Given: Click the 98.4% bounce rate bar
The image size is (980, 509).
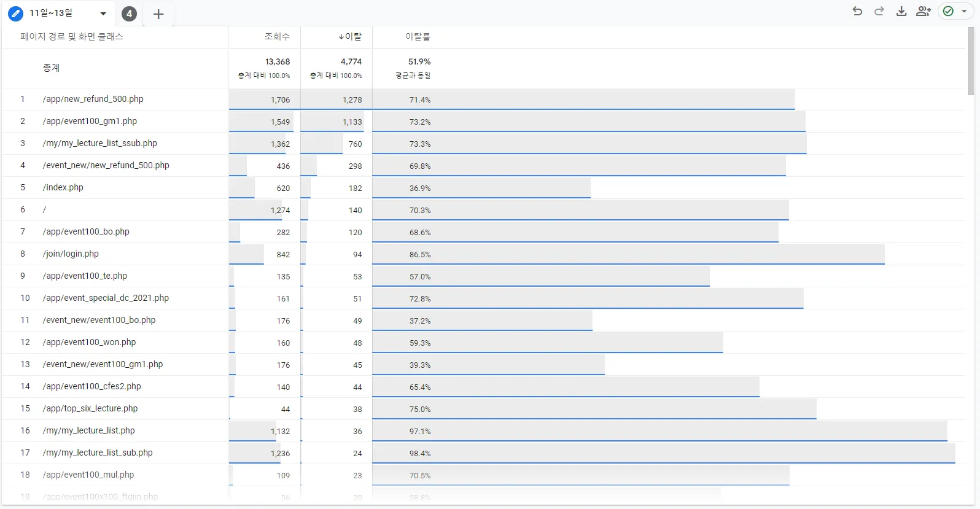Looking at the screenshot, I should pyautogui.click(x=663, y=453).
